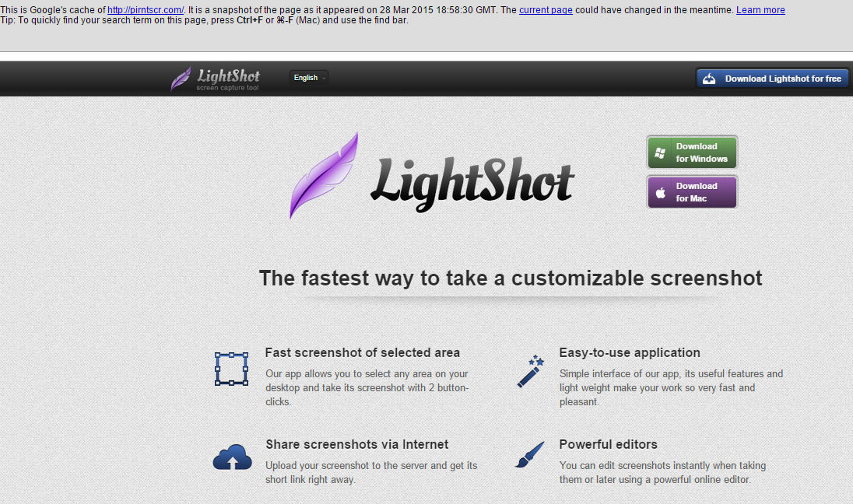853x504 pixels.
Task: Click the Apple logo on Mac button
Action: click(661, 192)
